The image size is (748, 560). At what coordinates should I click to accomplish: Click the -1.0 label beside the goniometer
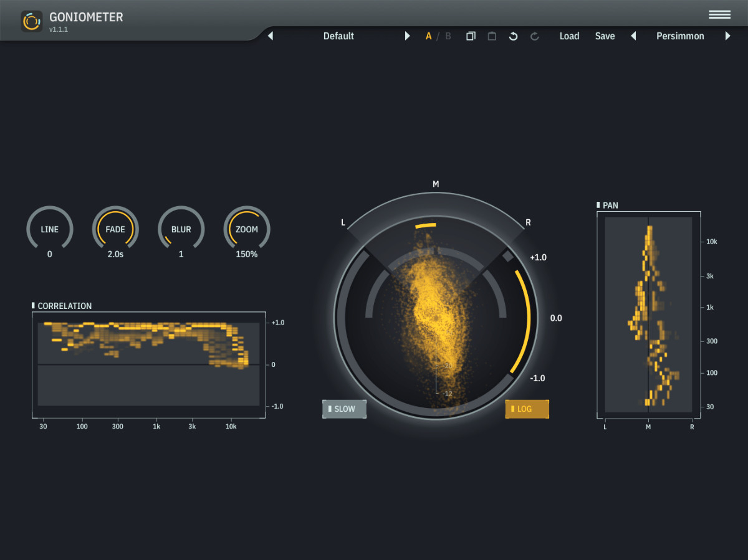click(537, 378)
